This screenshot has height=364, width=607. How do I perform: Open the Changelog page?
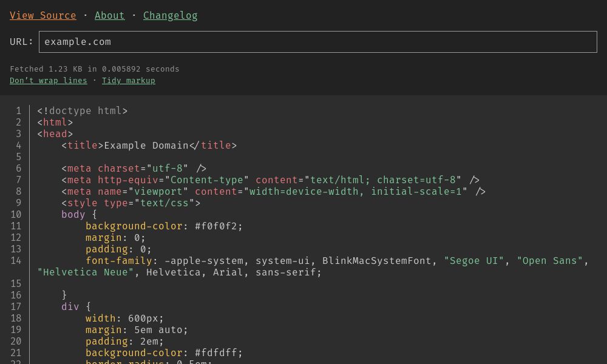[x=170, y=15]
